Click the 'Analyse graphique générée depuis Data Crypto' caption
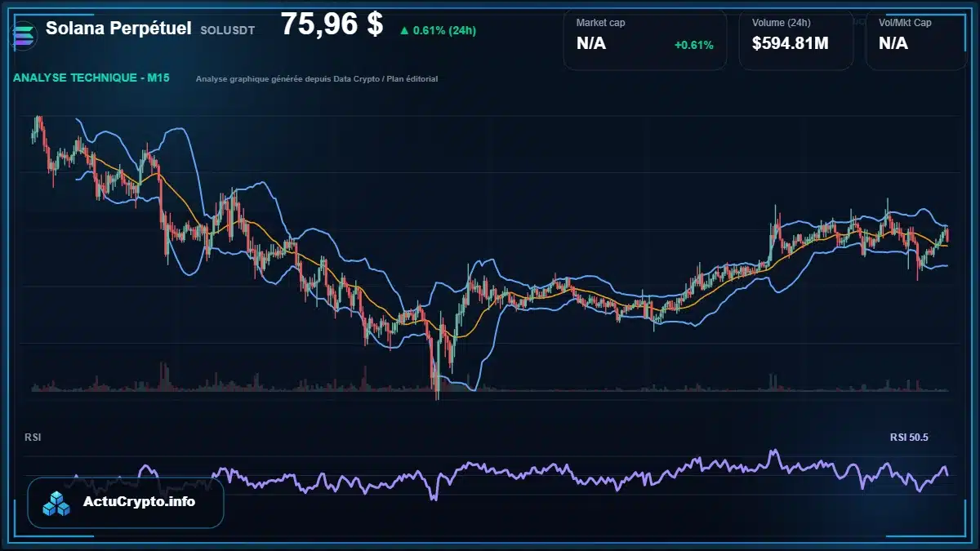980x551 pixels. coord(317,79)
